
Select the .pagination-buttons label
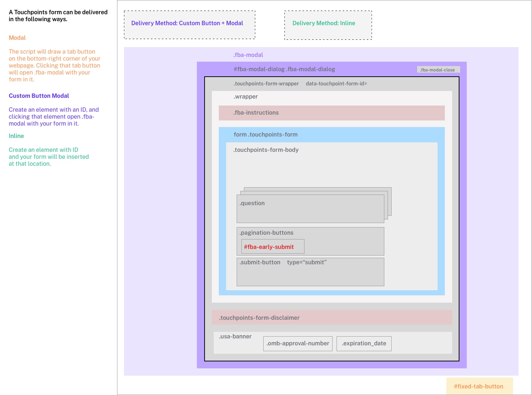(267, 233)
